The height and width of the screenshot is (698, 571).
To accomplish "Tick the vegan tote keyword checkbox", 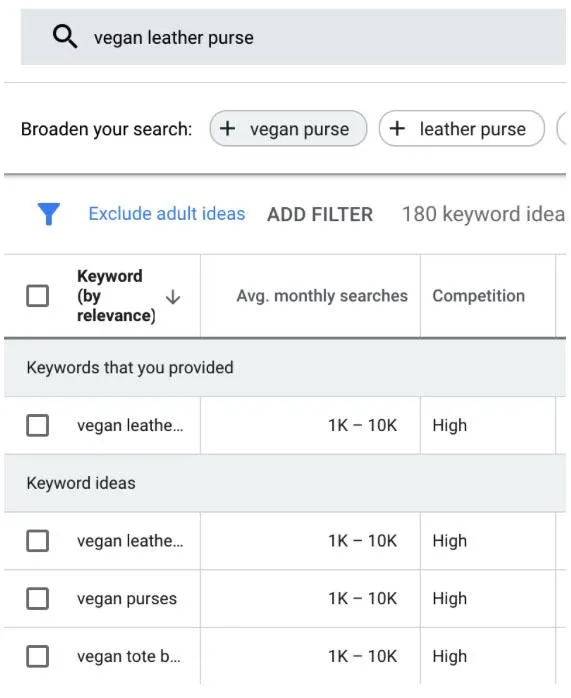I will pos(37,656).
